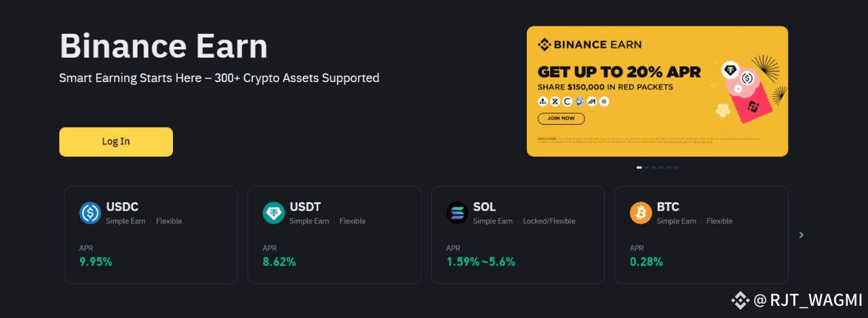
Task: Click the BTC Bitcoin coin icon
Action: [641, 213]
